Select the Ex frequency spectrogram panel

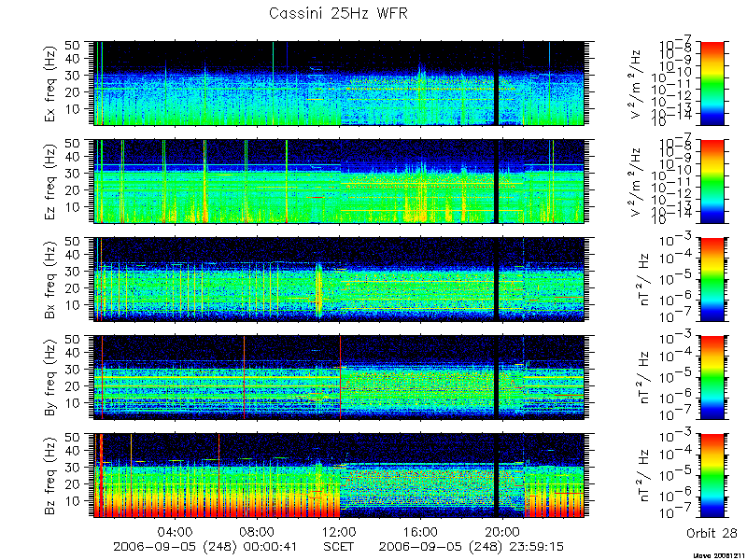(339, 83)
